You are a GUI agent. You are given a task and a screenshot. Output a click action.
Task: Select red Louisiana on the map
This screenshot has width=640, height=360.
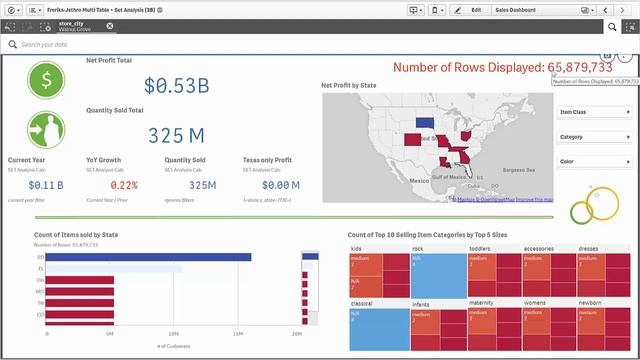tap(444, 162)
